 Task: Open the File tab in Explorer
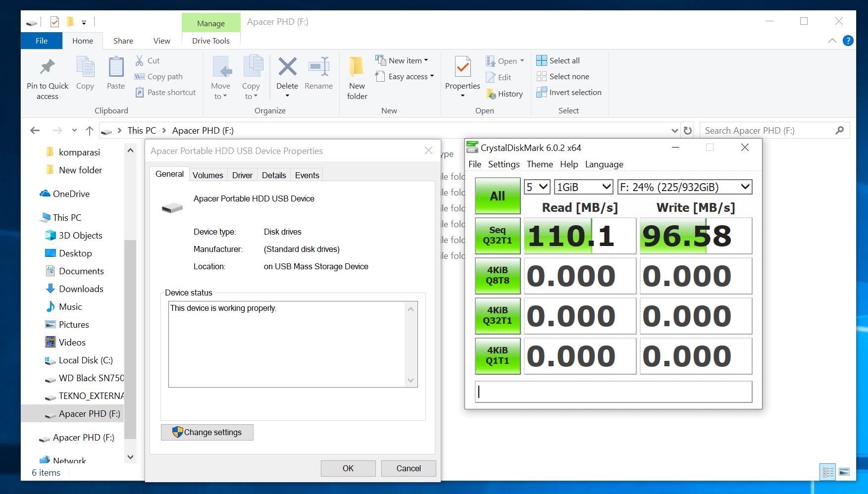42,41
